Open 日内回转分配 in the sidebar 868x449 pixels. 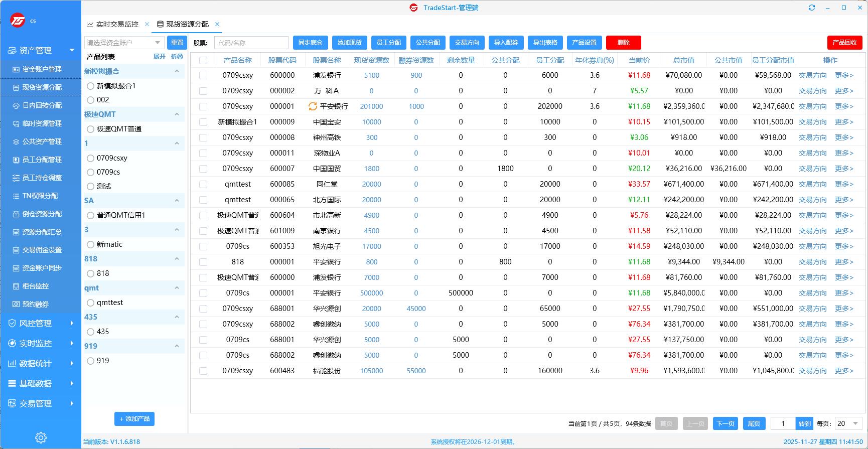(42, 105)
